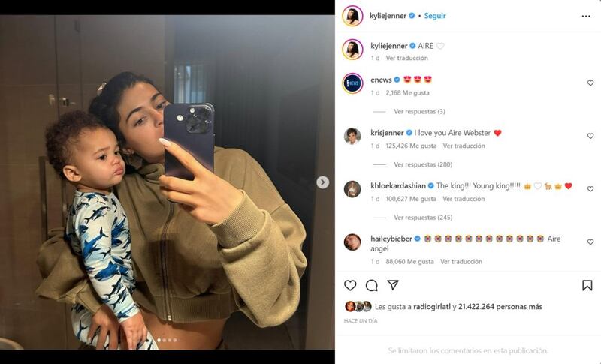Viewport: 601px width, 364px height.
Task: Like the enews comment
Action: point(590,83)
